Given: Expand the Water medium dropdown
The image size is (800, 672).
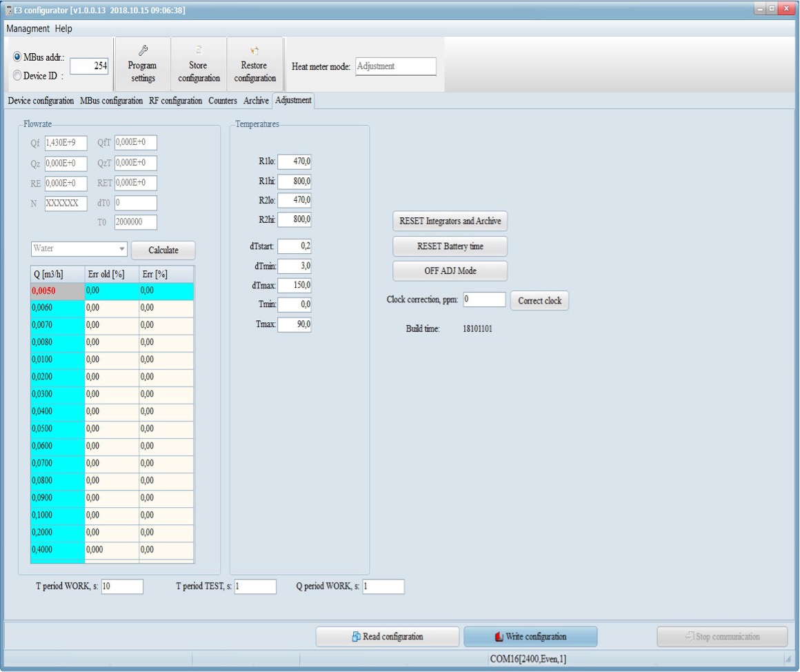Looking at the screenshot, I should (122, 249).
